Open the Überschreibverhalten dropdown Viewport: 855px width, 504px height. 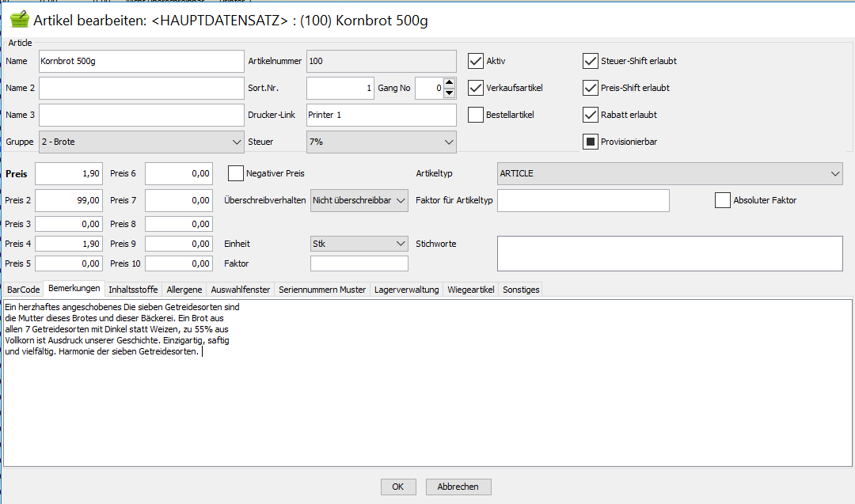coord(359,200)
